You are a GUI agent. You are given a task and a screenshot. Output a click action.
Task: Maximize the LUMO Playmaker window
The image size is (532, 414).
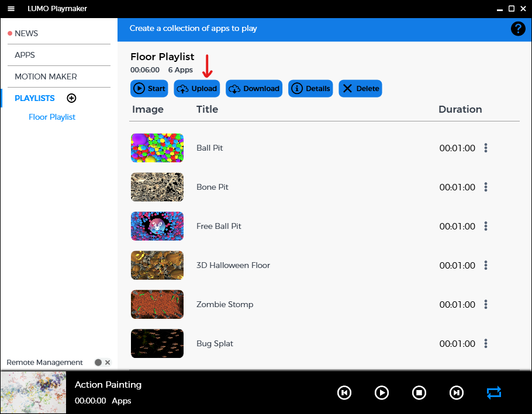coord(512,9)
